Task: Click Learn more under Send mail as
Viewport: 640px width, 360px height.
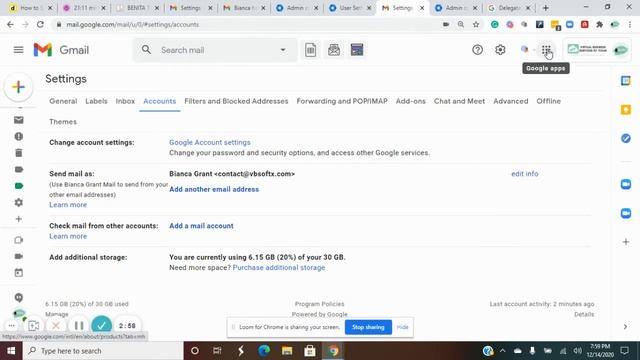Action: point(68,205)
